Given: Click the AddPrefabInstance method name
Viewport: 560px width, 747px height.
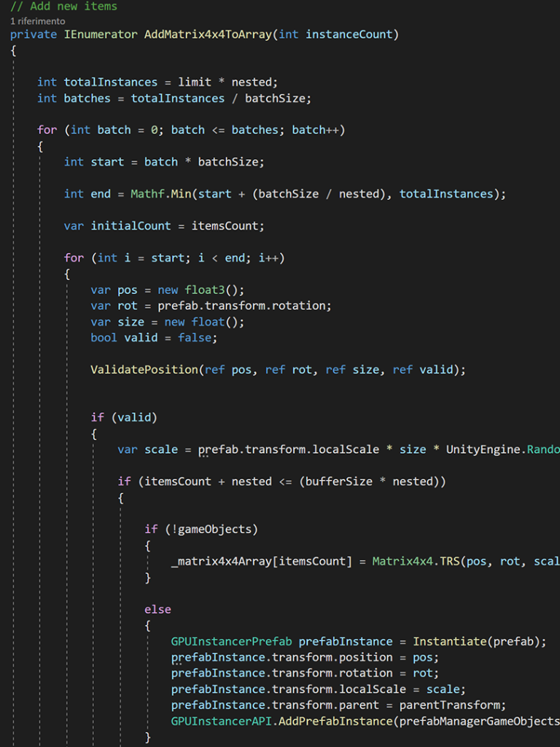Looking at the screenshot, I should 335,721.
